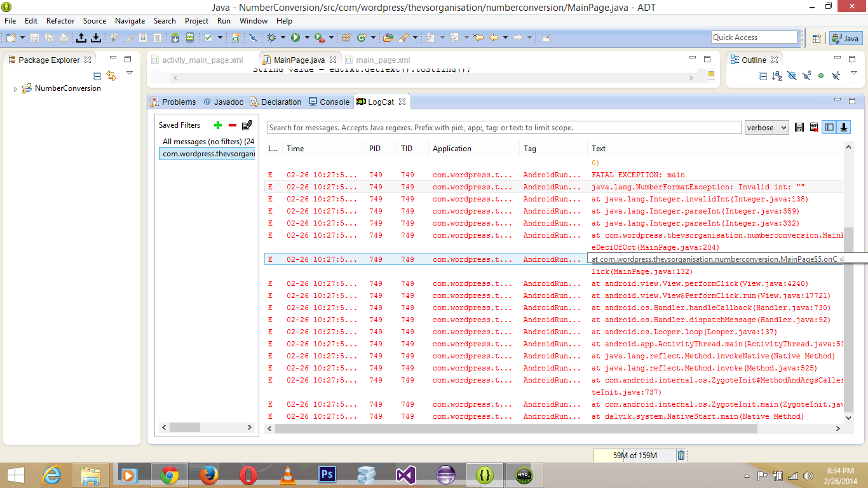Toggle Scroll Lock in LogCat
Viewport: 868px width, 488px height.
(x=844, y=127)
